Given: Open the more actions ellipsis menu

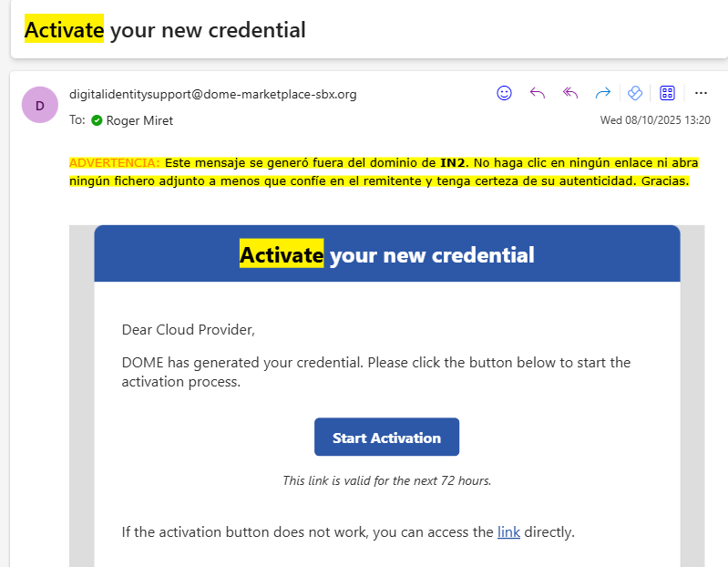Looking at the screenshot, I should [x=701, y=93].
